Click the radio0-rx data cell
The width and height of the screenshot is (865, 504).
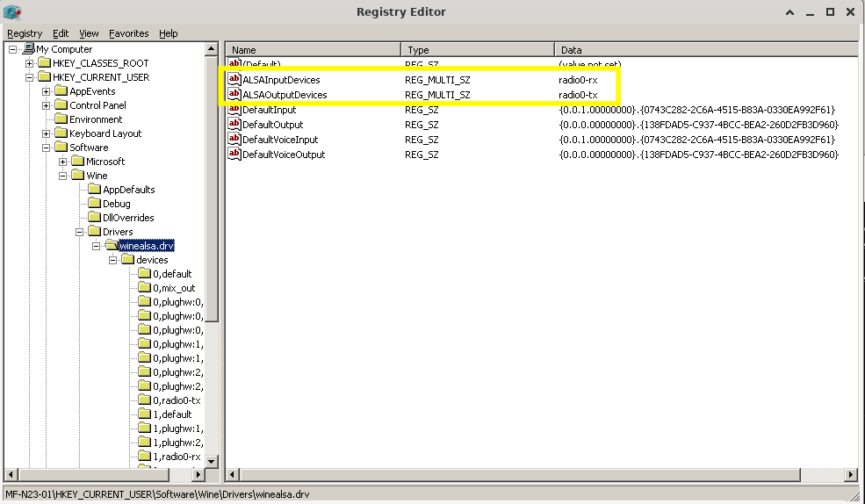578,80
